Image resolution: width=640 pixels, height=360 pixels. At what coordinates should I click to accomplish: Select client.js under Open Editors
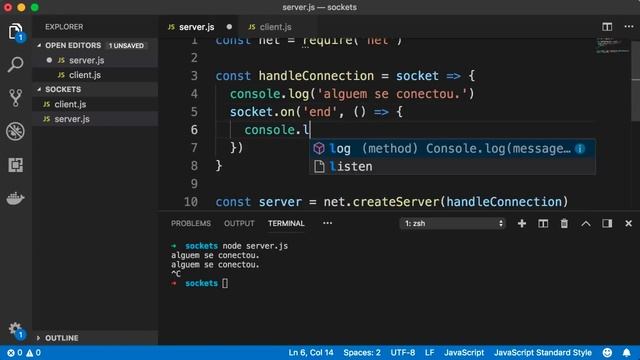point(95,75)
